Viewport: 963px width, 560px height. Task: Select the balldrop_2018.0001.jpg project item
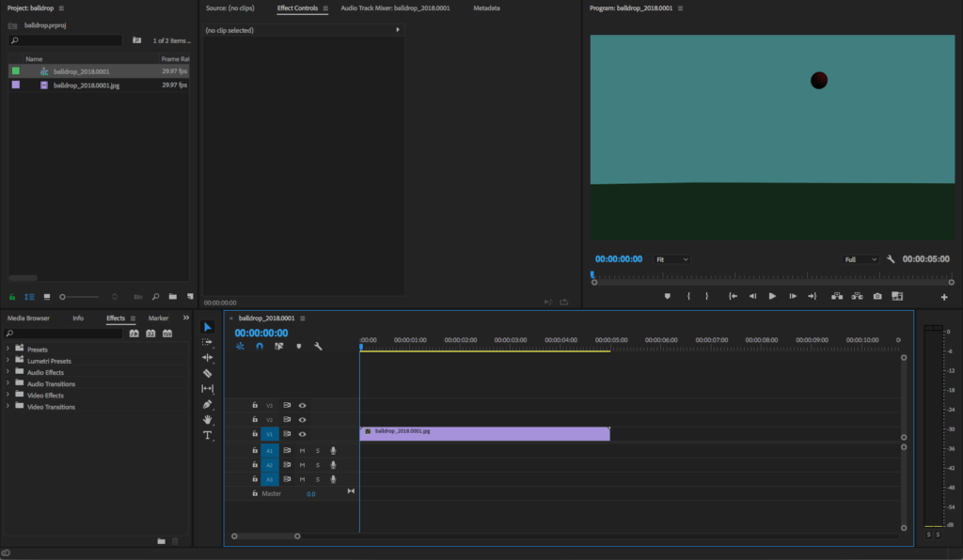[x=87, y=86]
